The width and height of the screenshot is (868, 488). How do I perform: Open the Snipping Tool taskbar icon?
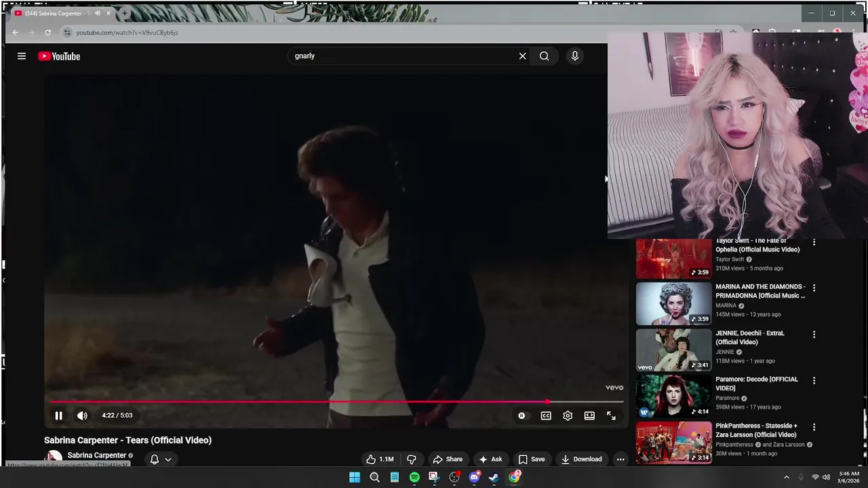point(434,477)
